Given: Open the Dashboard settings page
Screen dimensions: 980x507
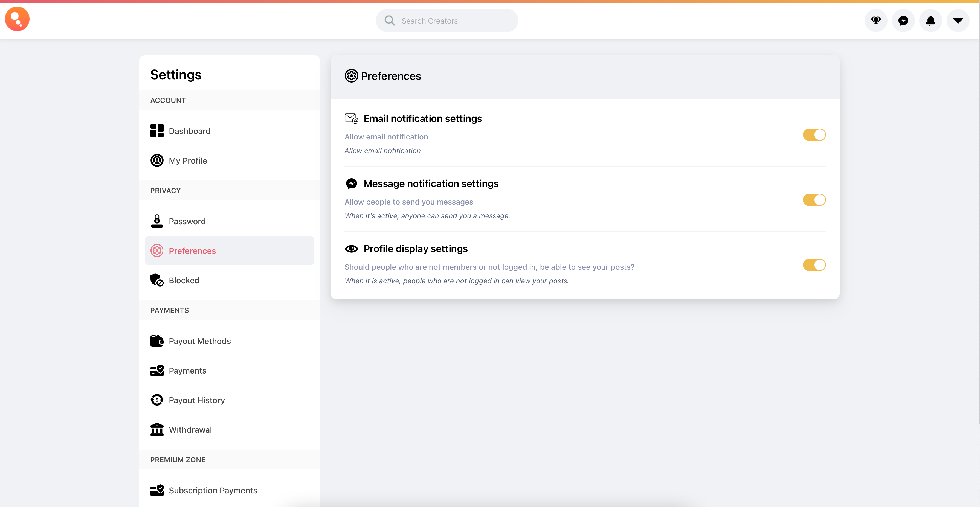Looking at the screenshot, I should (x=189, y=131).
